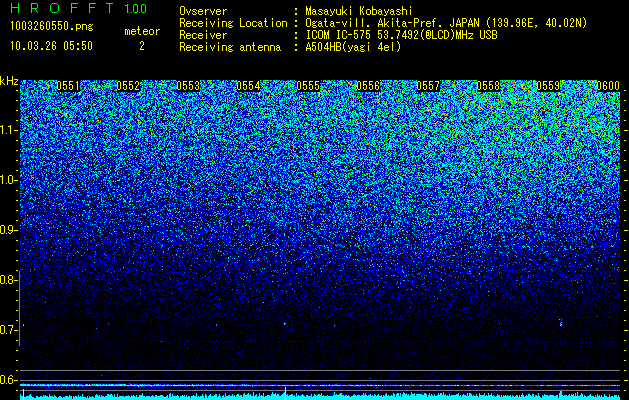Select the ICOM IC-575 53.7492 MHz receiver text
Viewport: 629px width, 400px height.
point(401,35)
